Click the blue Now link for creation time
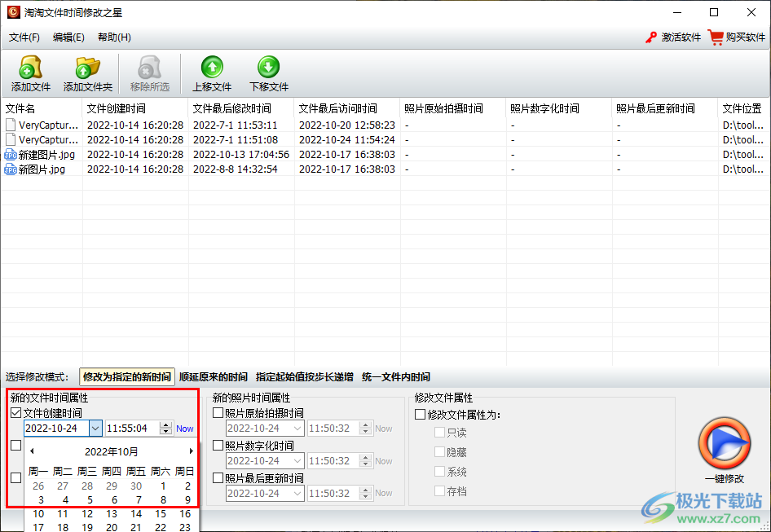This screenshot has height=532, width=771. (x=185, y=429)
